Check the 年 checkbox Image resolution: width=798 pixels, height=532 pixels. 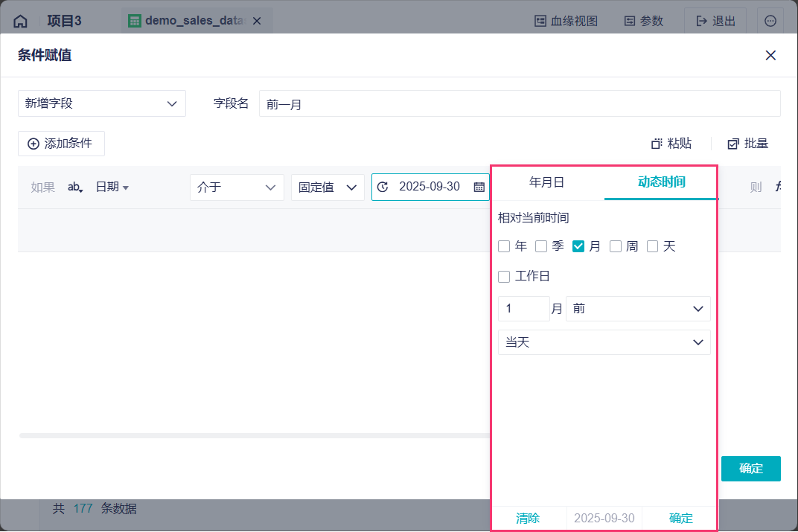(504, 246)
